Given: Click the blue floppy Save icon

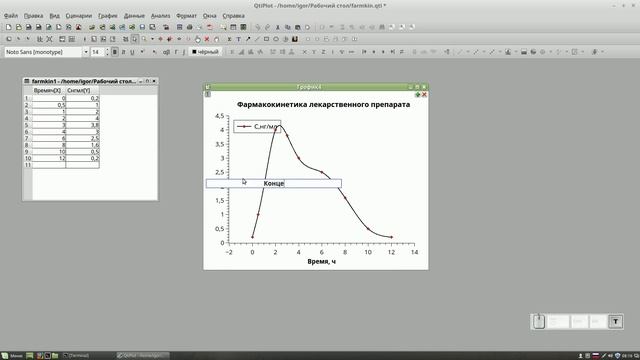Looking at the screenshot, I should tap(142, 27).
